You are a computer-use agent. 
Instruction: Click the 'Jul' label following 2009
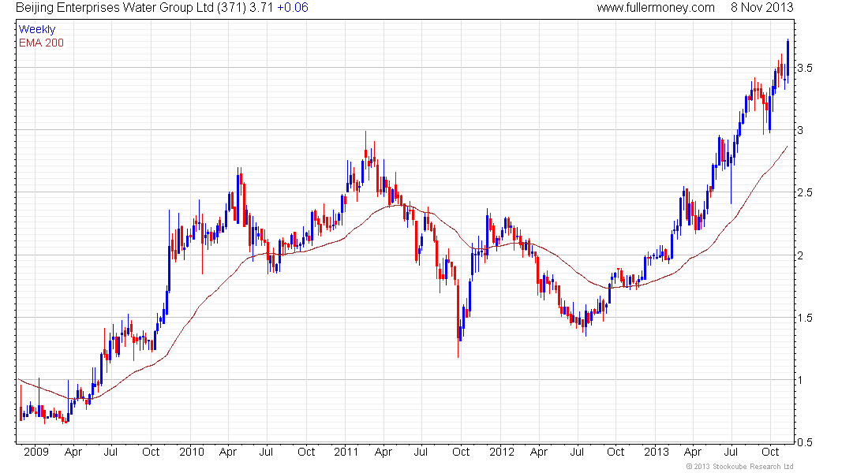click(x=110, y=452)
